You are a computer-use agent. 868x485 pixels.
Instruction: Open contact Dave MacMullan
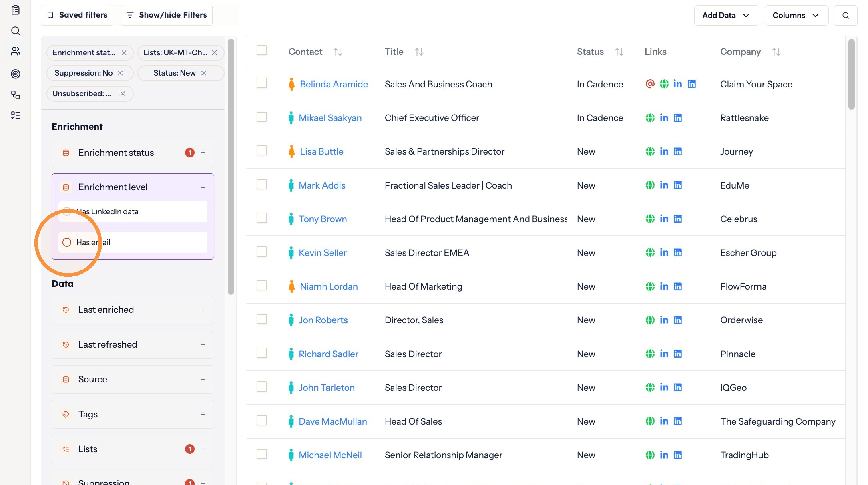(x=333, y=421)
